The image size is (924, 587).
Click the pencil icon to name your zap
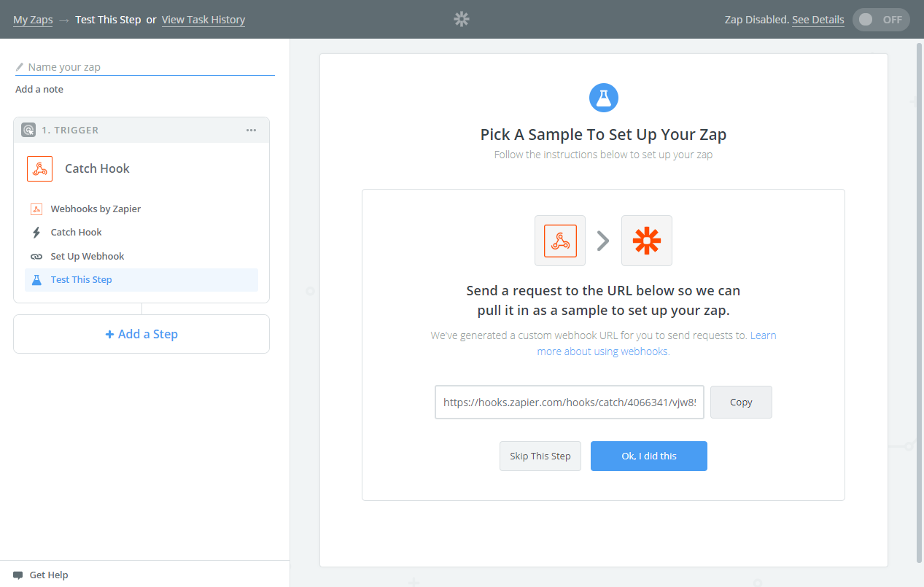[x=20, y=67]
